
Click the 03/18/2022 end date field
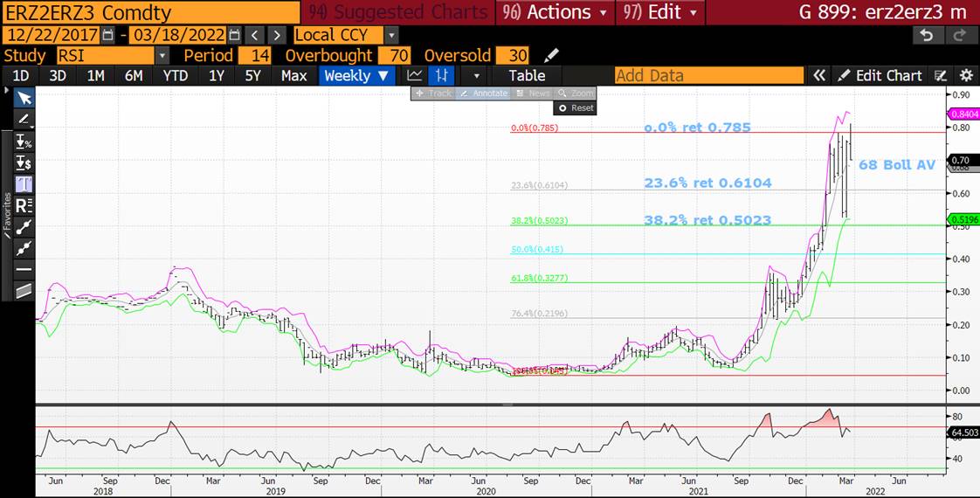tap(177, 35)
